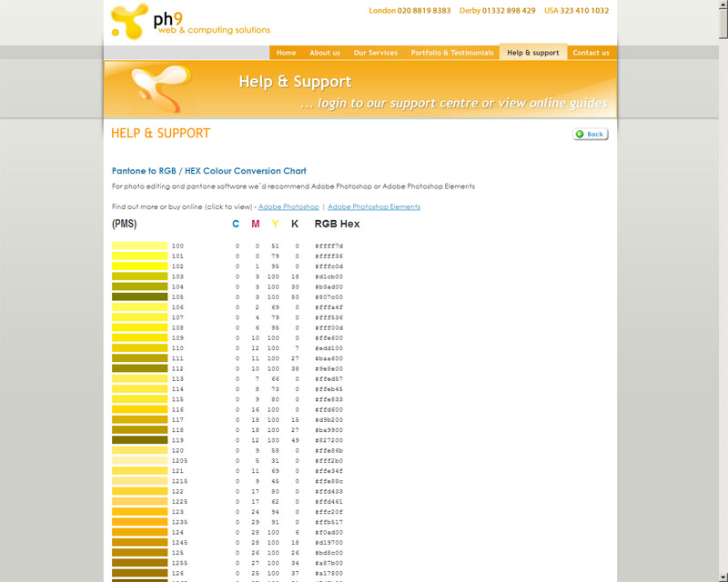
Task: Click the Derby phone number 01332 898 429
Action: coord(509,10)
